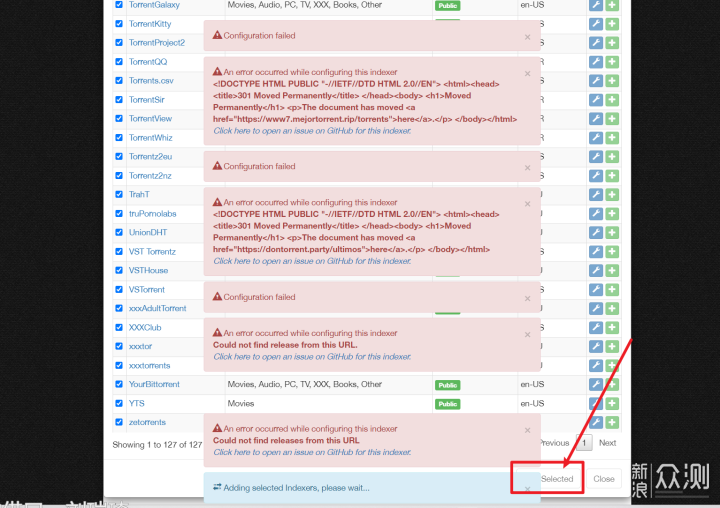Open configure wrench for TorrentGalaxy
Viewport: 720px width, 508px height.
pos(596,5)
